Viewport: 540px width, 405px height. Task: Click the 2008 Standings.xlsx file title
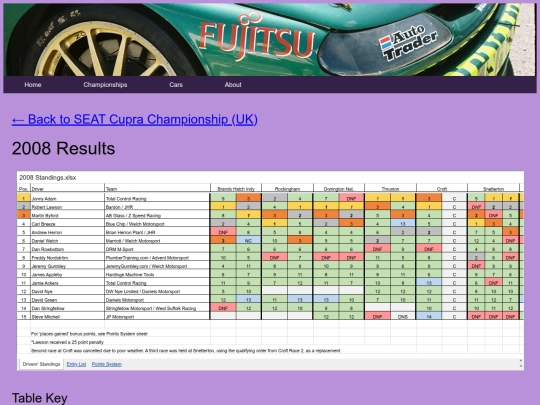pyautogui.click(x=48, y=178)
